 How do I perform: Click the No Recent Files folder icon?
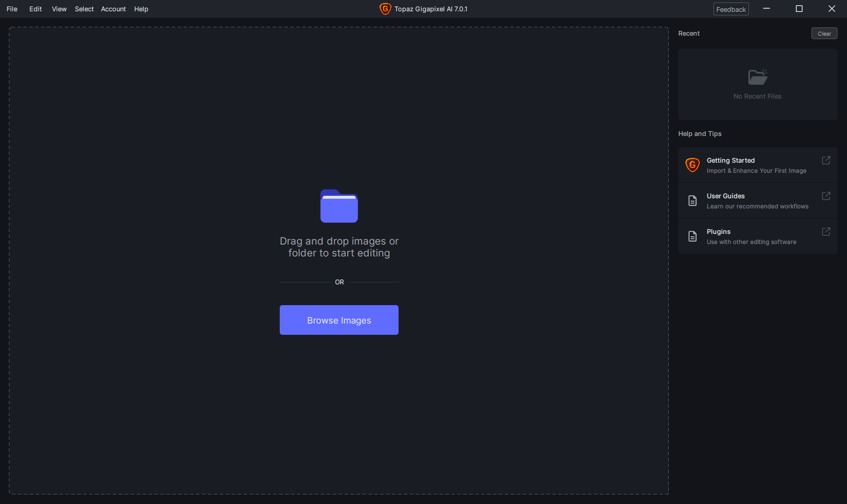coord(757,76)
